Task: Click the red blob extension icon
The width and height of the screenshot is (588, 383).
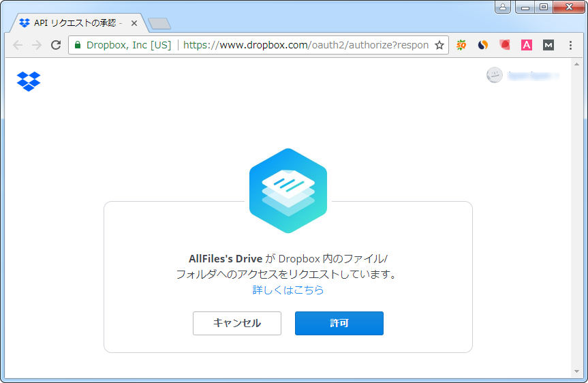Action: coord(505,45)
